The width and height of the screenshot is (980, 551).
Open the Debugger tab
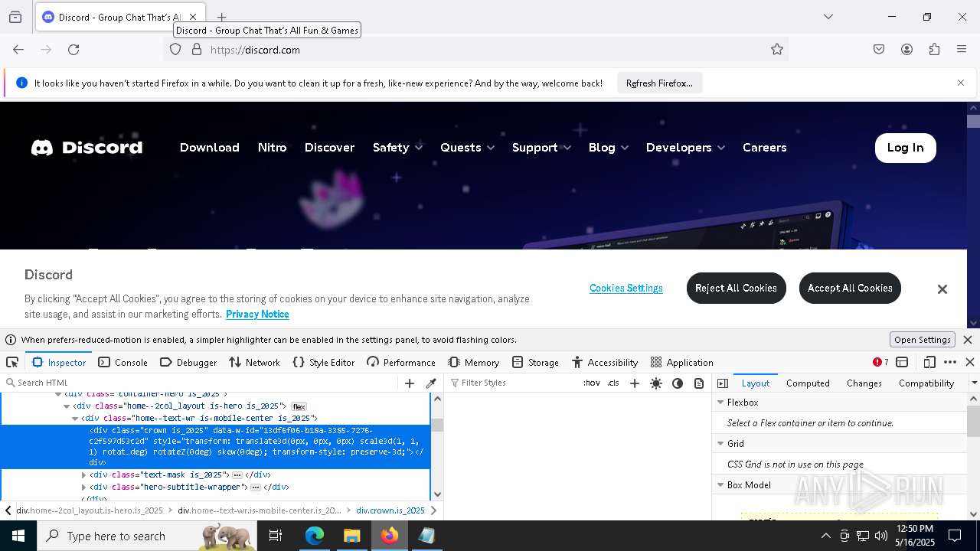click(x=188, y=362)
